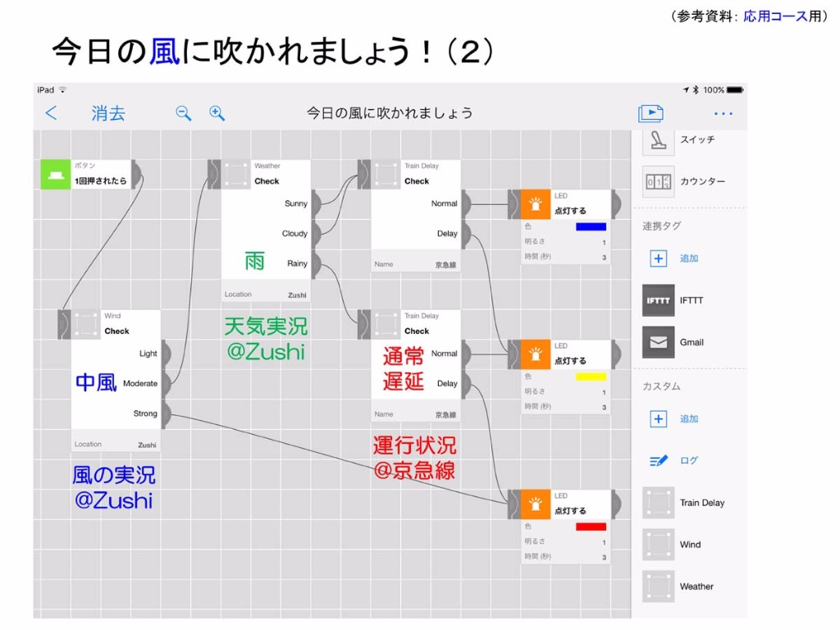The image size is (840, 630).
Task: Click the iPad Bluetooth status icon
Action: (x=696, y=90)
